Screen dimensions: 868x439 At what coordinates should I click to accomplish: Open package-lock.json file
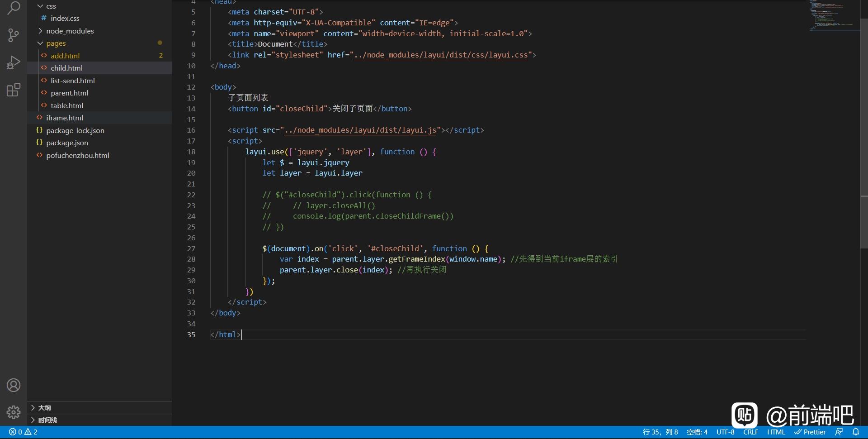point(99,130)
